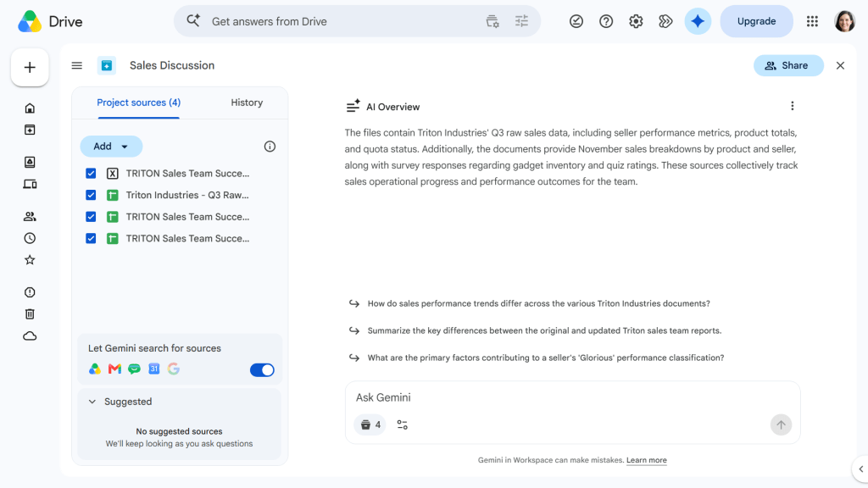Screen dimensions: 868x488
Task: Open the Google apps grid
Action: (812, 21)
